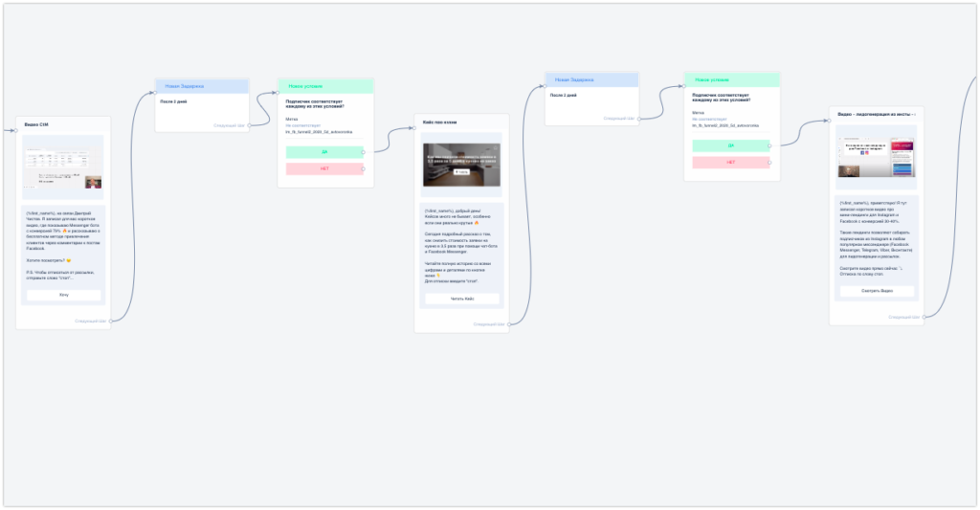Click "Следующий Шаг" connector dot on right delay block
The width and height of the screenshot is (980, 510).
pyautogui.click(x=638, y=119)
